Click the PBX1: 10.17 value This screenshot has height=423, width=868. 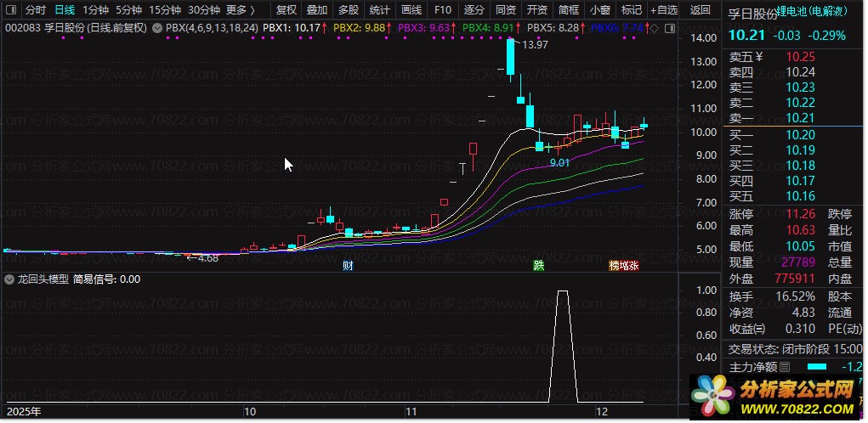pos(292,28)
